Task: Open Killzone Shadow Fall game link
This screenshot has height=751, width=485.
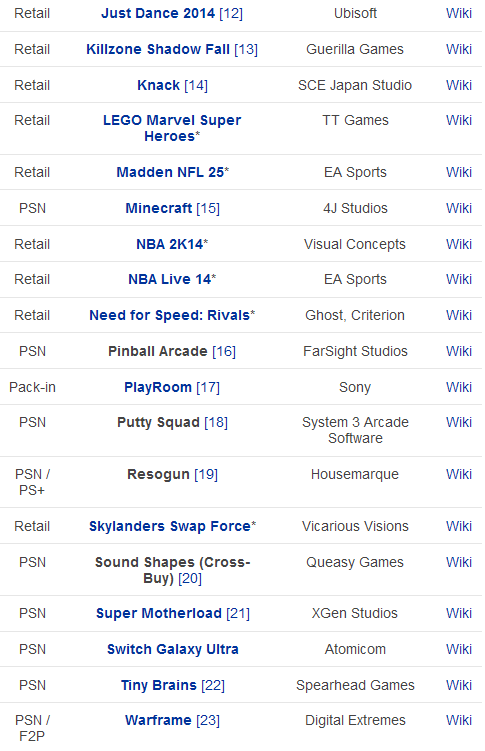Action: [x=158, y=49]
